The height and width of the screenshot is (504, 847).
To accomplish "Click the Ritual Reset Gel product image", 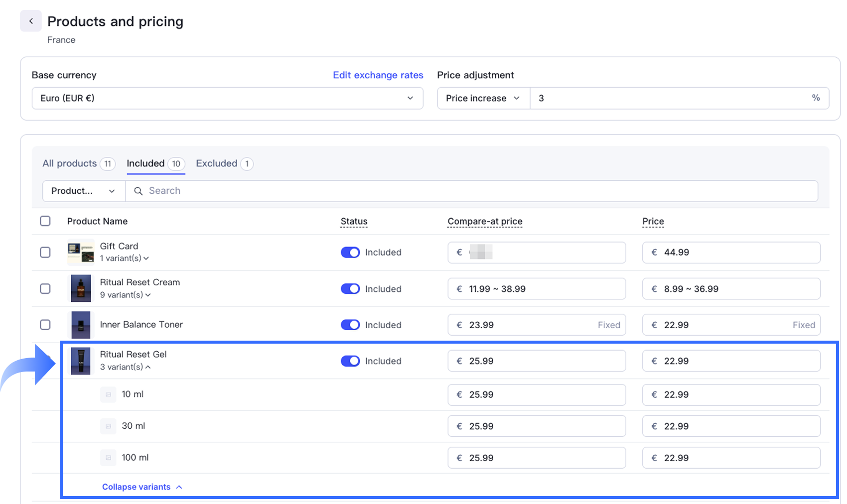I will (81, 361).
